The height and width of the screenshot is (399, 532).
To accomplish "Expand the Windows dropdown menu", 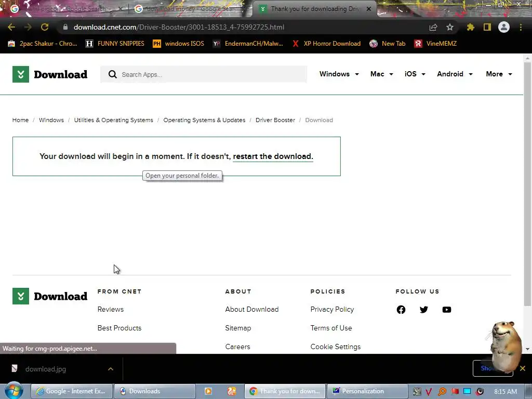I will point(339,74).
